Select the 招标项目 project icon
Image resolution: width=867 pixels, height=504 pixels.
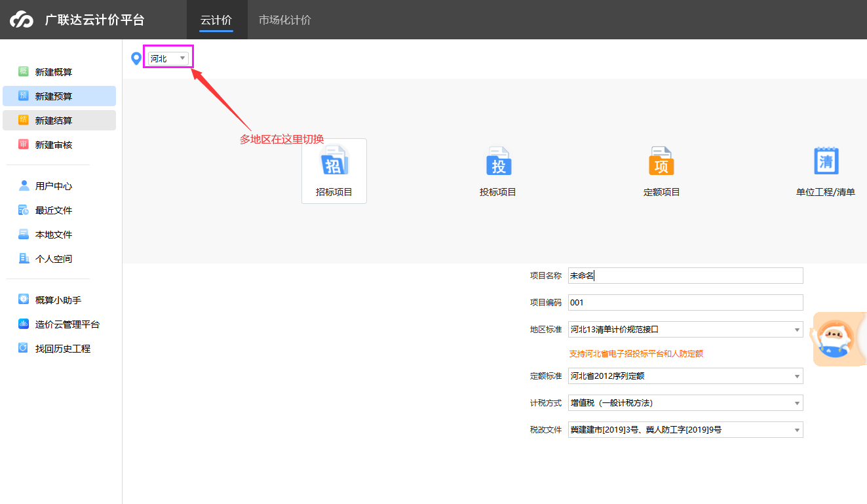tap(334, 161)
